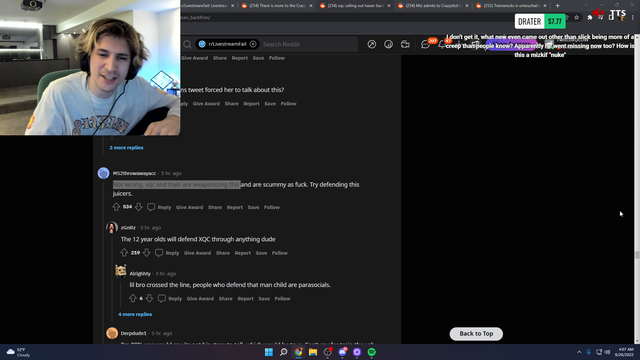This screenshot has width=640, height=360.
Task: Open the purple circle app in taskbar
Action: (357, 352)
